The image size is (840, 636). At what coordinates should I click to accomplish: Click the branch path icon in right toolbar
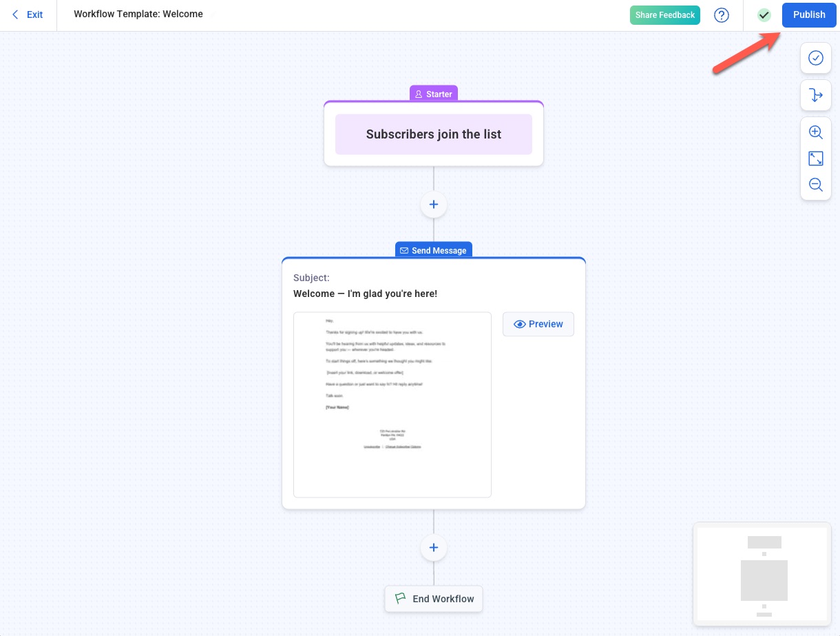click(815, 95)
